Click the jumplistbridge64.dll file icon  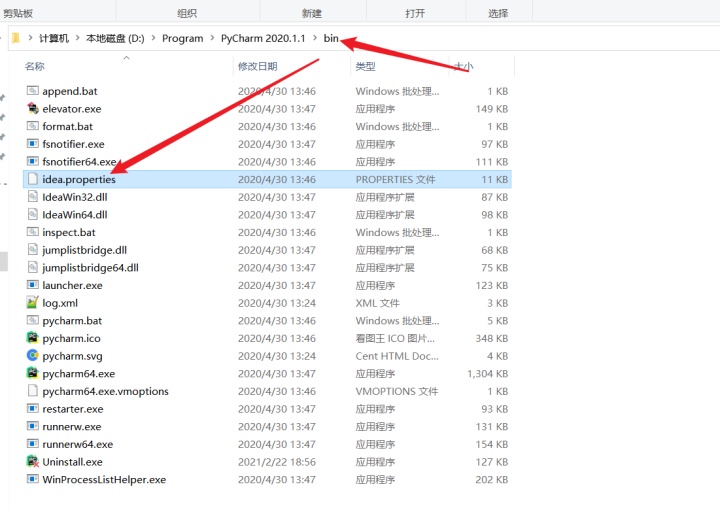pyautogui.click(x=33, y=268)
